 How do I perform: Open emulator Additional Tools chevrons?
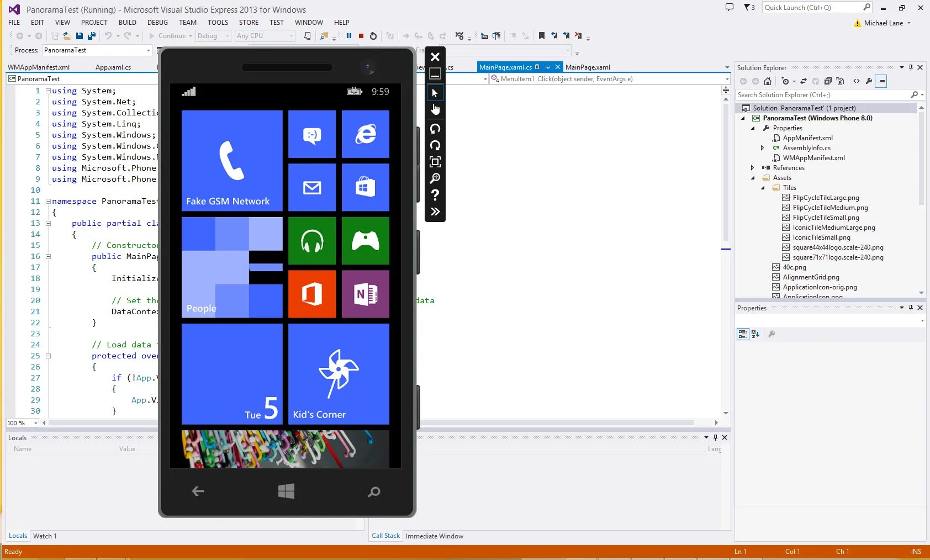[x=435, y=212]
